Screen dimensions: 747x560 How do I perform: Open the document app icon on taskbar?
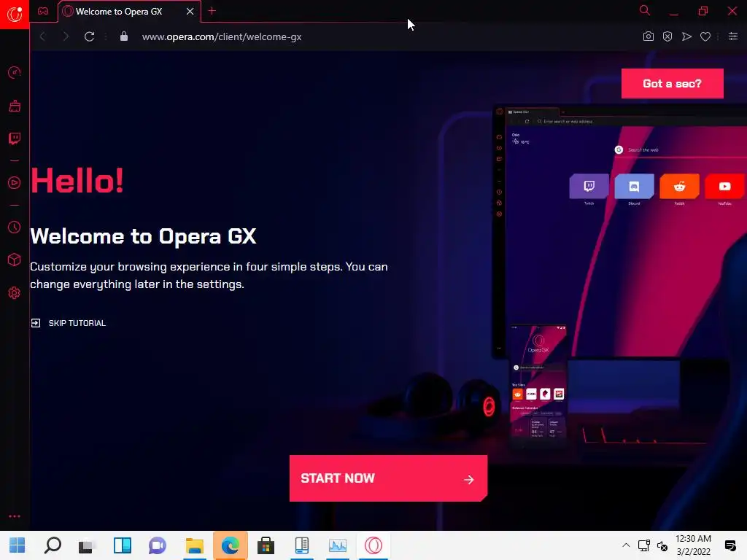301,545
